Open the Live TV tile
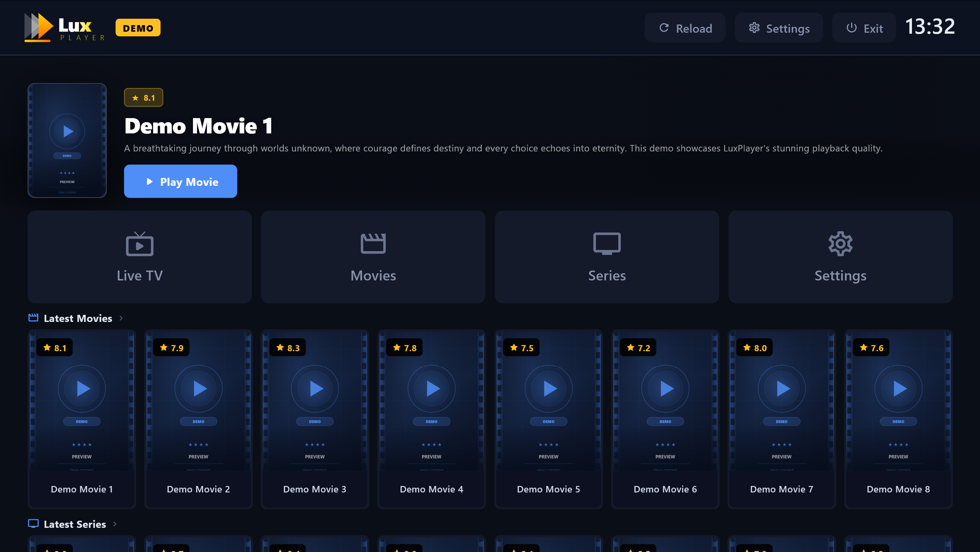The height and width of the screenshot is (552, 980). pyautogui.click(x=140, y=257)
